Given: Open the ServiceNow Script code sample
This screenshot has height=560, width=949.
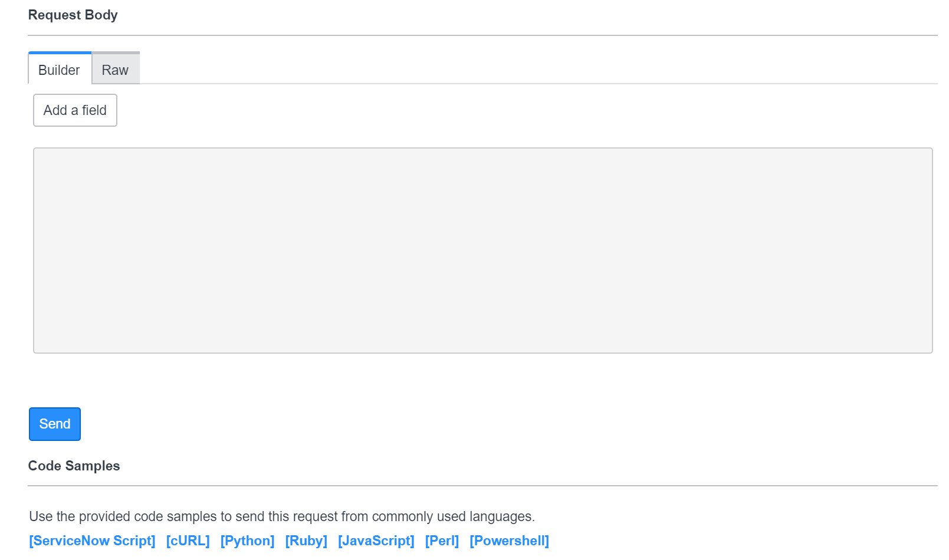Looking at the screenshot, I should [x=92, y=541].
